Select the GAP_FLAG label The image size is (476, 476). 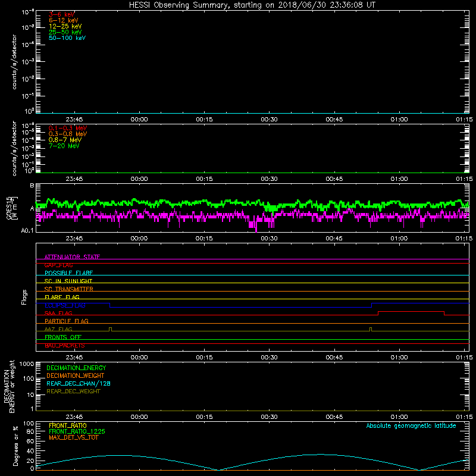click(x=58, y=265)
